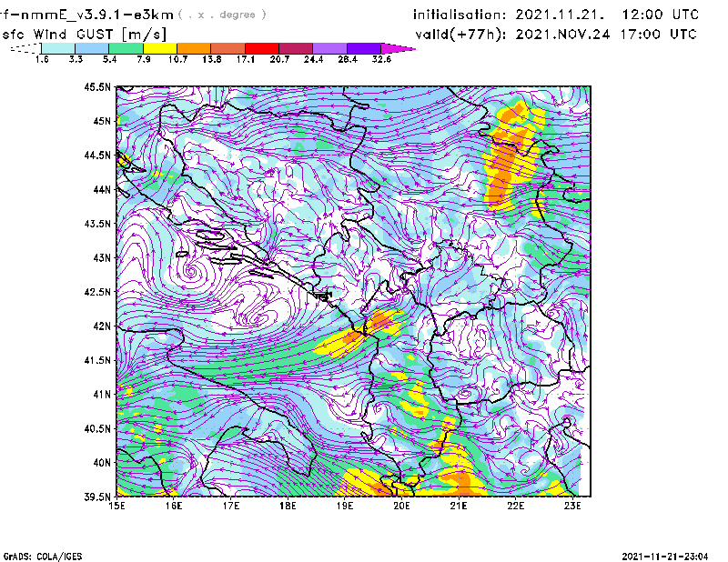This screenshot has width=728, height=562.
Task: Click the '22E' longitude axis label
Action: click(515, 506)
